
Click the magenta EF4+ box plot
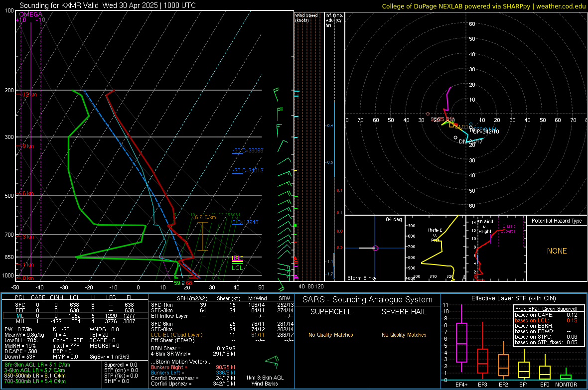pyautogui.click(x=461, y=339)
